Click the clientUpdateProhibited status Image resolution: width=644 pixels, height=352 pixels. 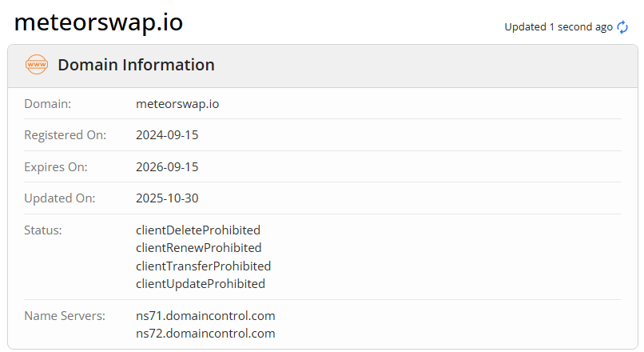[200, 283]
